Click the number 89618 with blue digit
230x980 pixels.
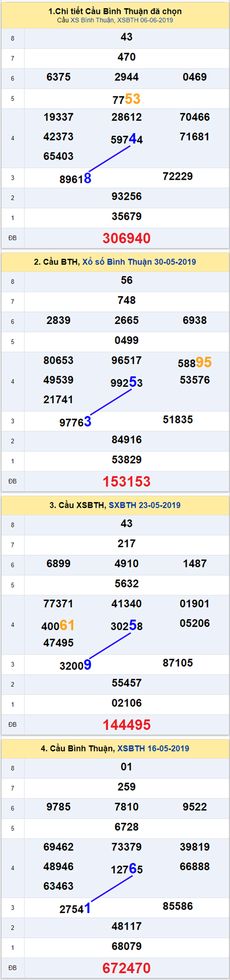tap(75, 179)
